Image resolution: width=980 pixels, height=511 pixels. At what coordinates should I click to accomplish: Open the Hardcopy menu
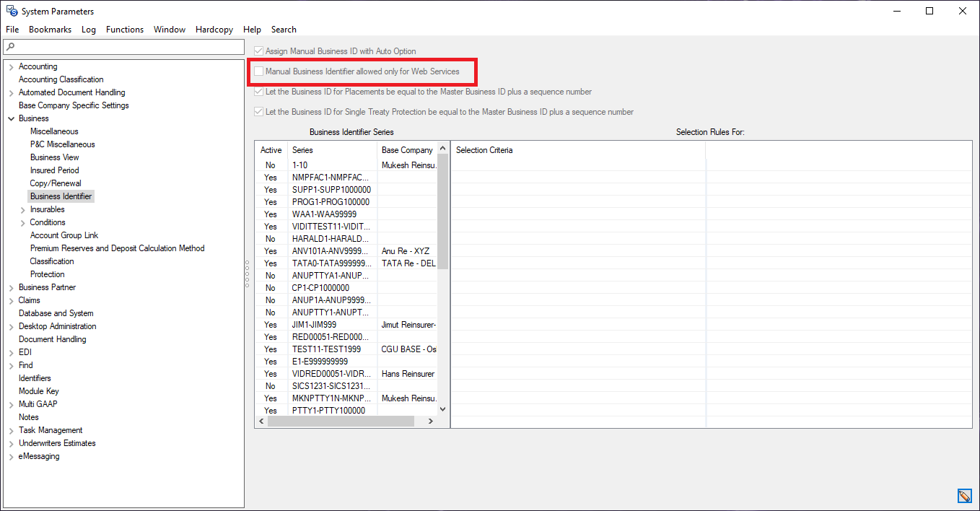click(214, 30)
